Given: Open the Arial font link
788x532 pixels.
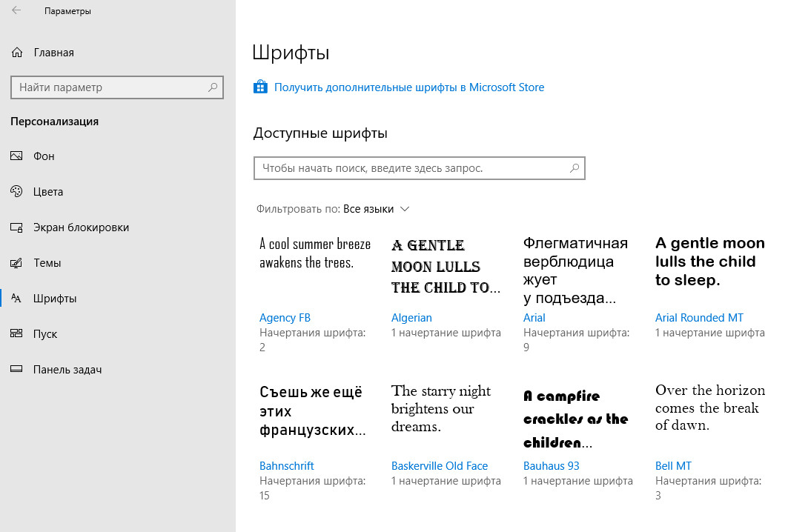Looking at the screenshot, I should pos(534,317).
